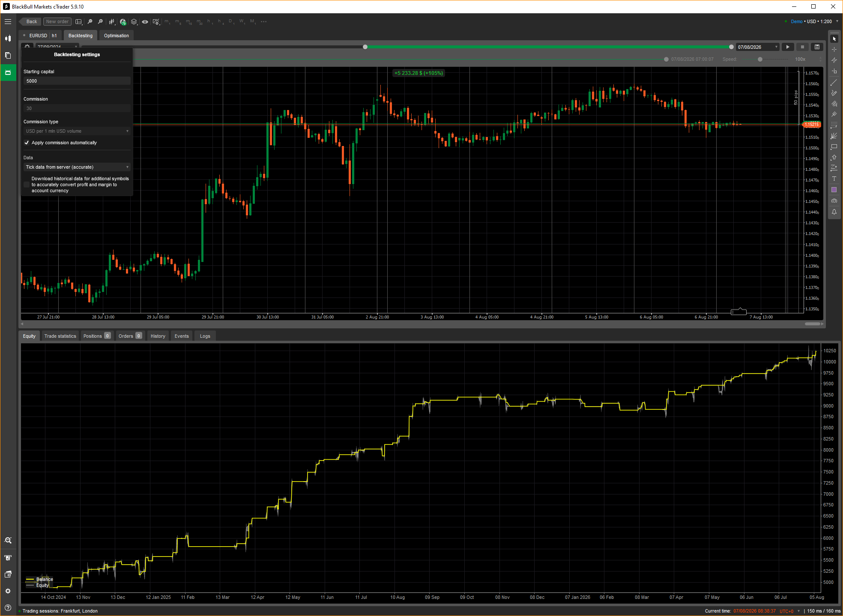Viewport: 843px width, 616px height.
Task: Select the Fibonacci retracement tool
Action: (x=834, y=125)
